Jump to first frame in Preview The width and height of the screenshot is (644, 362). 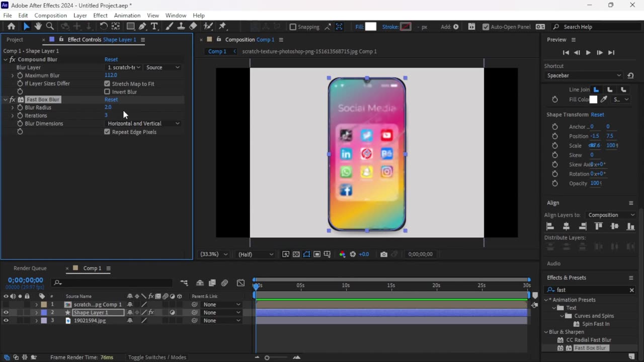[x=566, y=52]
